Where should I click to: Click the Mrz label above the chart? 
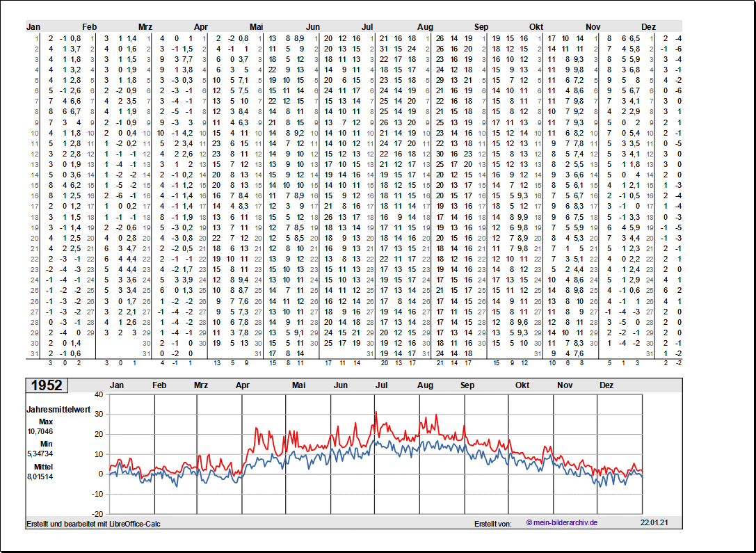coord(201,385)
